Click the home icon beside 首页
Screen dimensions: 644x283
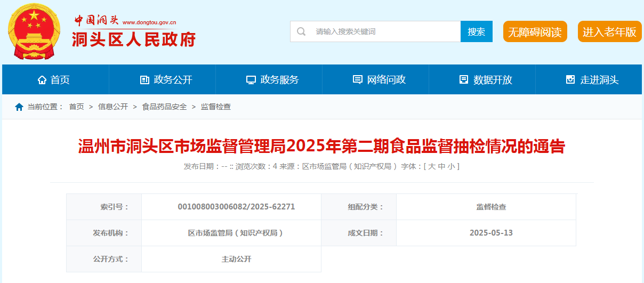(42, 80)
